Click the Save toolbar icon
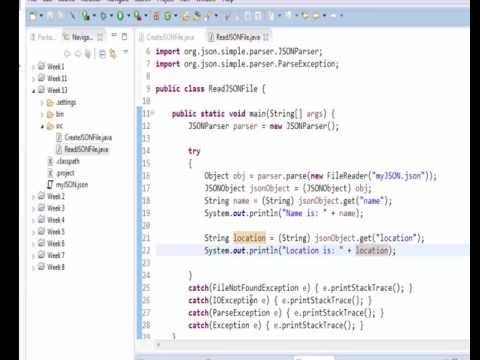 click(50, 16)
